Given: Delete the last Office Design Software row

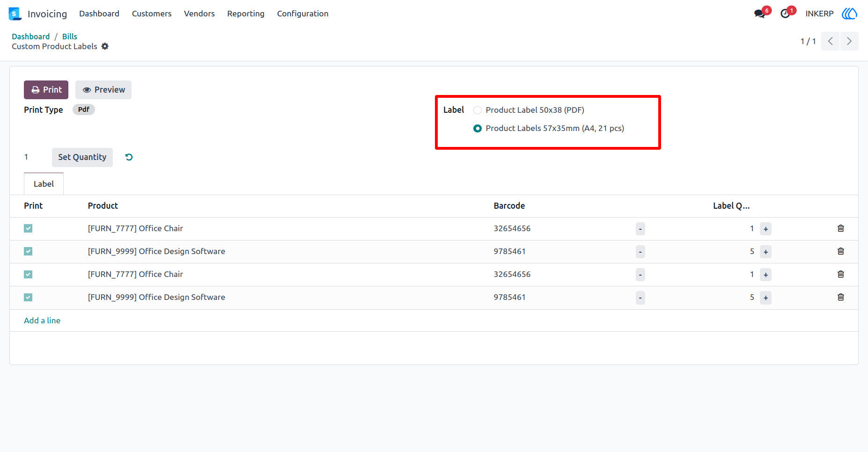Looking at the screenshot, I should [x=841, y=297].
